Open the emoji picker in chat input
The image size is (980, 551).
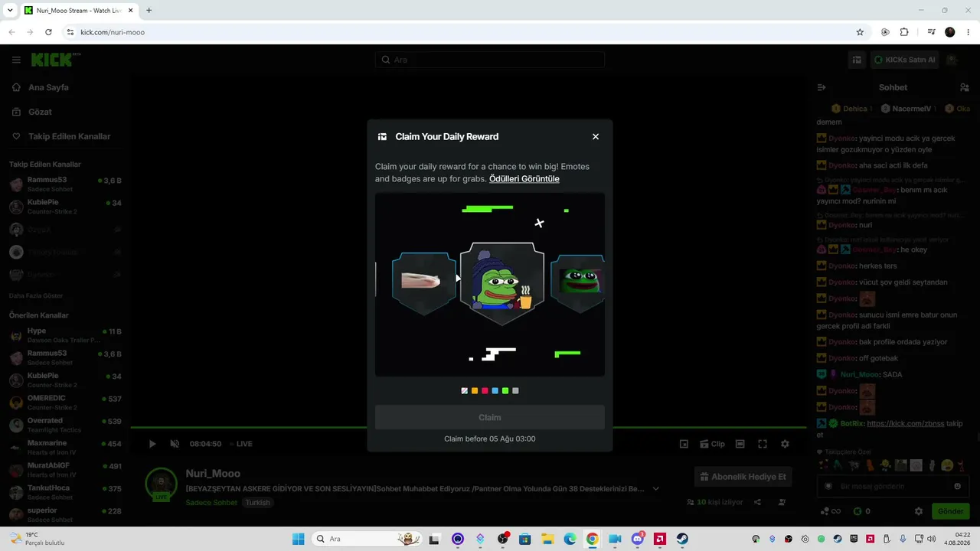pyautogui.click(x=957, y=486)
